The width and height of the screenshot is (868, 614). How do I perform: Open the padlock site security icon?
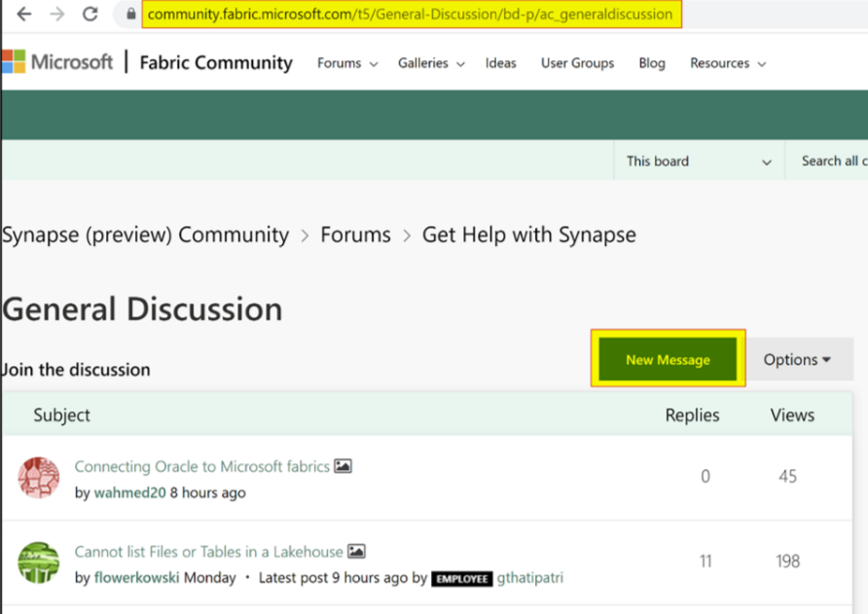(129, 16)
